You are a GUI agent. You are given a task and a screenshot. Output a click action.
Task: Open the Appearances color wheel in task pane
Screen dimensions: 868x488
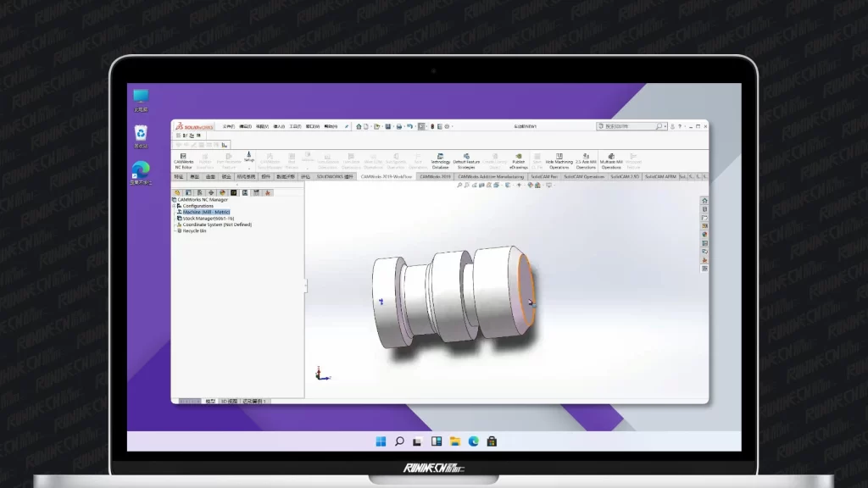pos(704,235)
